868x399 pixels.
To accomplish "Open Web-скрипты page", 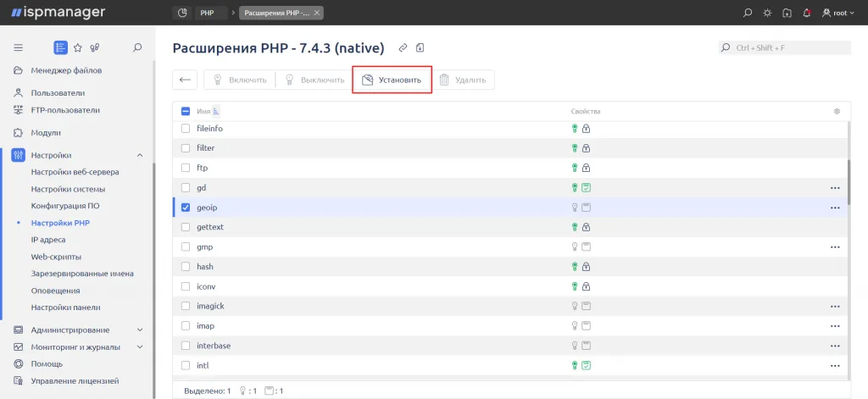I will pos(57,257).
